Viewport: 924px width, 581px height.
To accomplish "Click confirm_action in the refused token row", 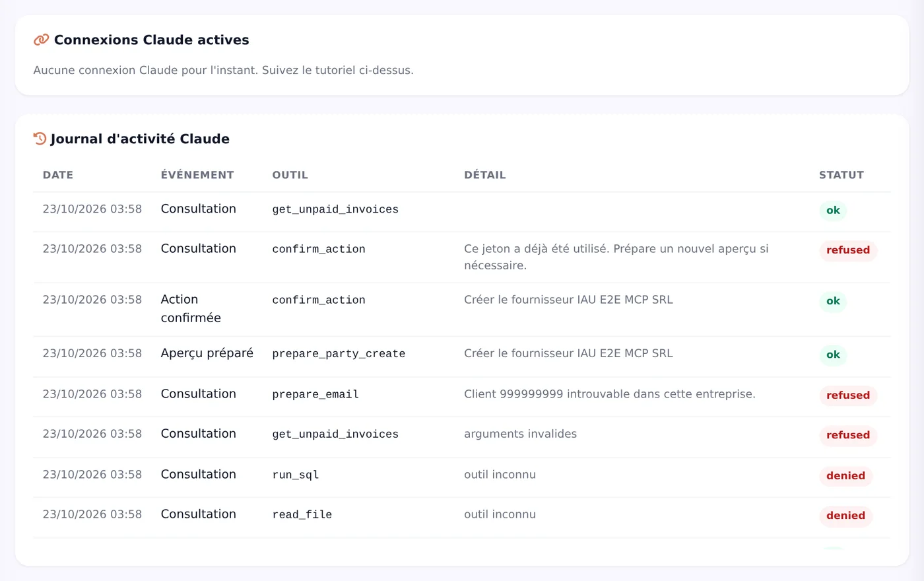I will coord(319,249).
